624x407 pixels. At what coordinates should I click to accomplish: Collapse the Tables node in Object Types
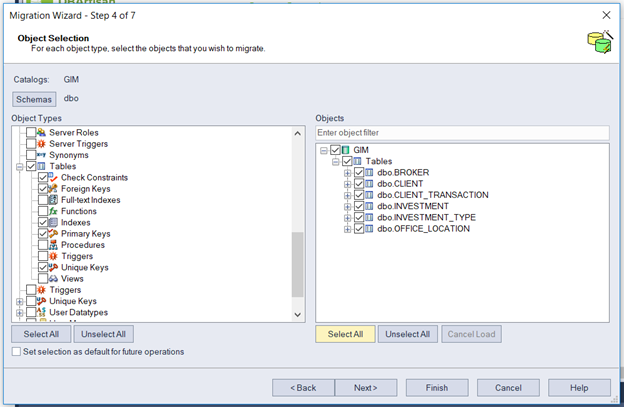pyautogui.click(x=20, y=167)
